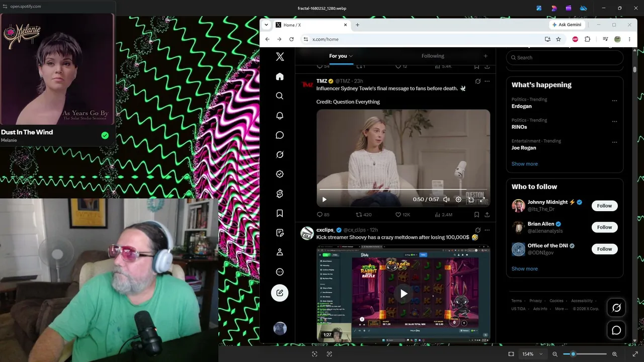
Task: Open the Bookmarks icon in X sidebar
Action: coord(280,213)
